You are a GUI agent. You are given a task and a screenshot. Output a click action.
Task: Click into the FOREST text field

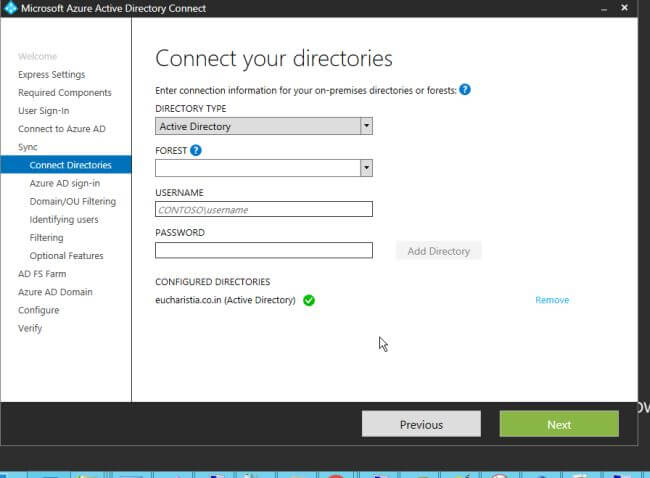pyautogui.click(x=258, y=168)
